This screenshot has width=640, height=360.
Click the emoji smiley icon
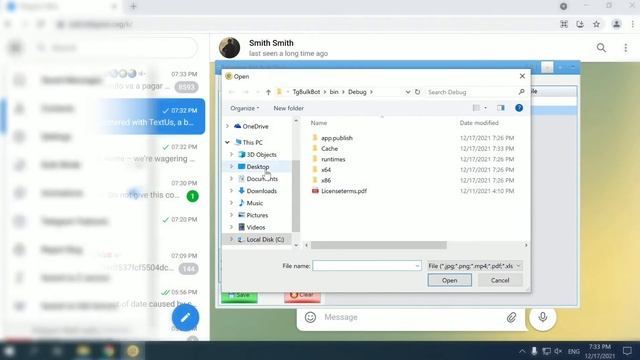tap(310, 317)
